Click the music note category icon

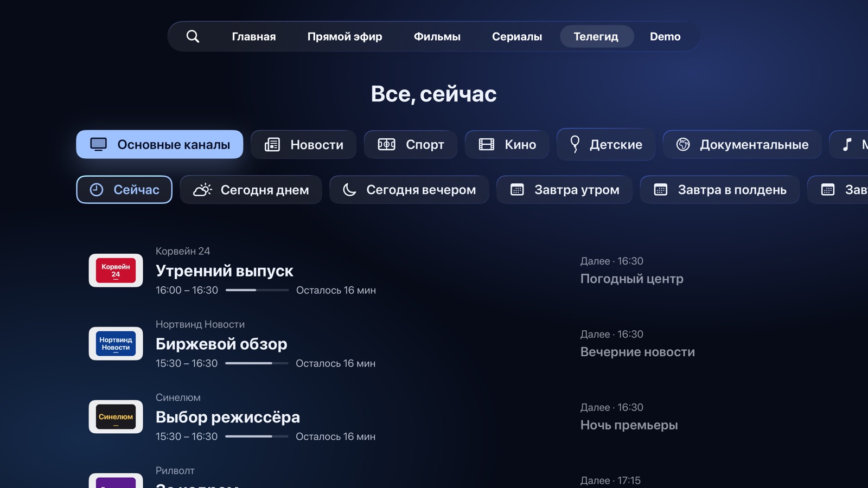point(847,144)
